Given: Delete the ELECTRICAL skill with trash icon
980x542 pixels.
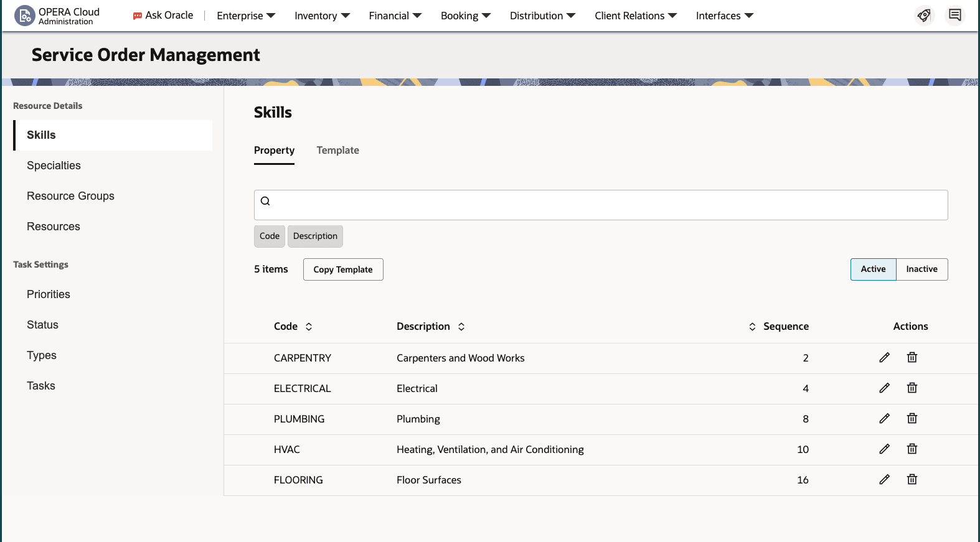Looking at the screenshot, I should click(912, 388).
